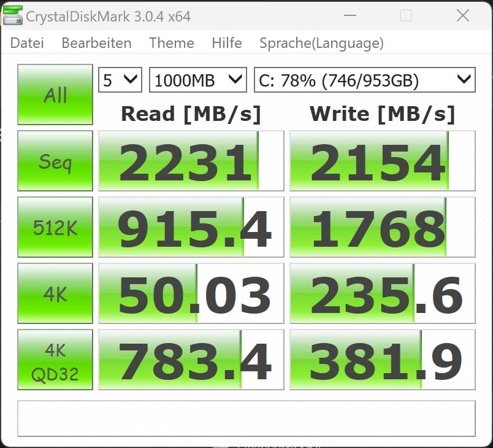Image resolution: width=493 pixels, height=448 pixels.
Task: Start the 4K QD32 benchmark test
Action: [x=55, y=360]
